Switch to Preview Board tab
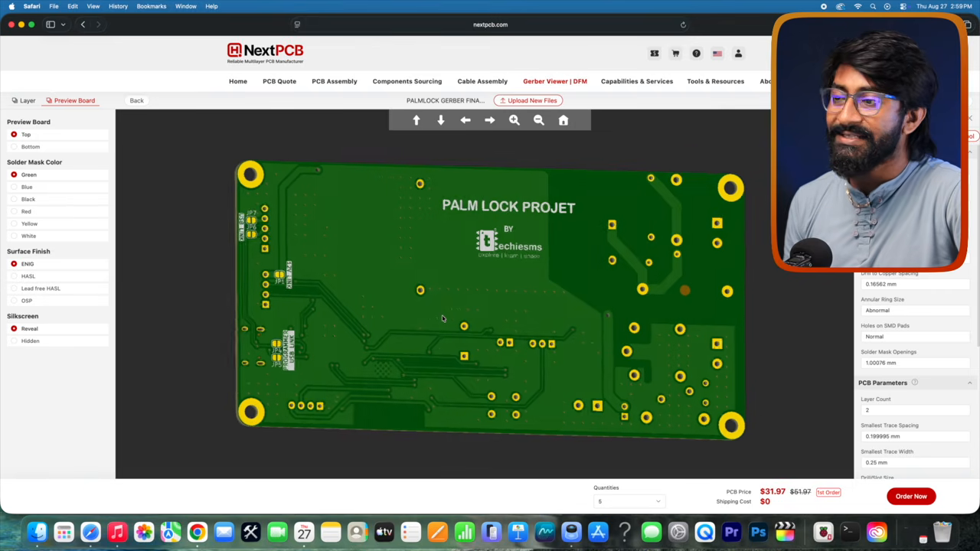This screenshot has height=551, width=980. point(70,100)
